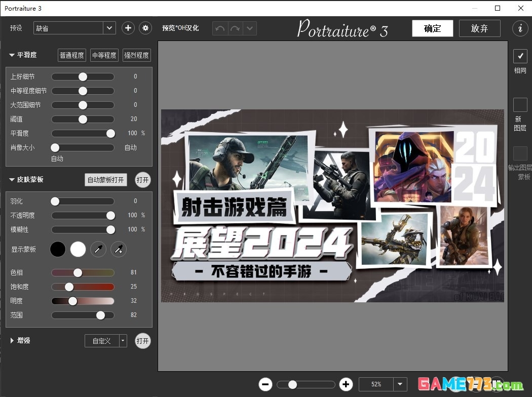The width and height of the screenshot is (532, 397).
Task: Click the 确定 button
Action: 432,28
